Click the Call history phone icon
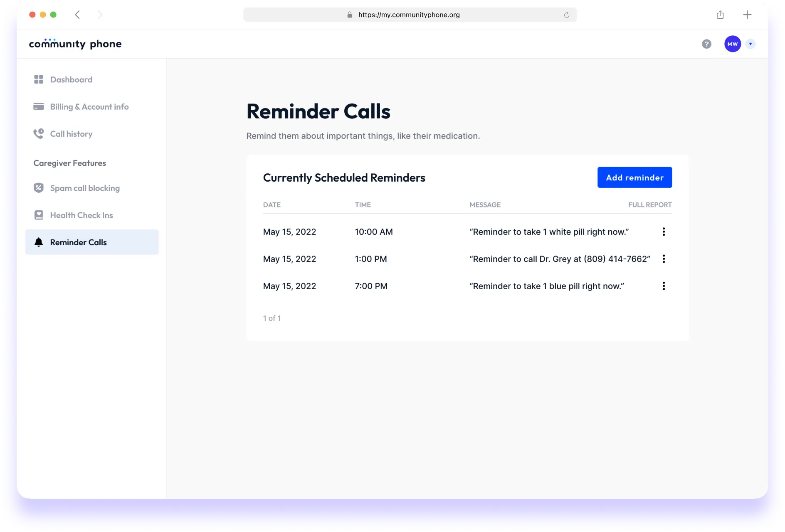Viewport: 785px width, 532px height. 39,134
